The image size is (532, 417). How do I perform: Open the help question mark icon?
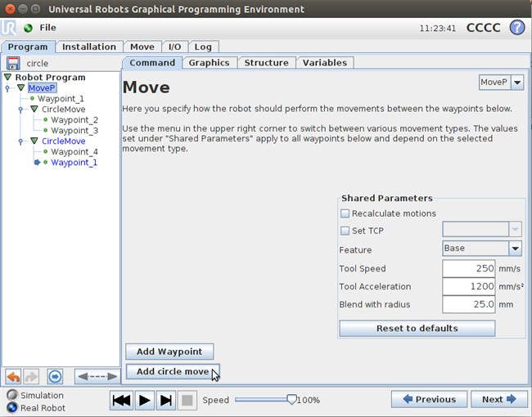517,28
